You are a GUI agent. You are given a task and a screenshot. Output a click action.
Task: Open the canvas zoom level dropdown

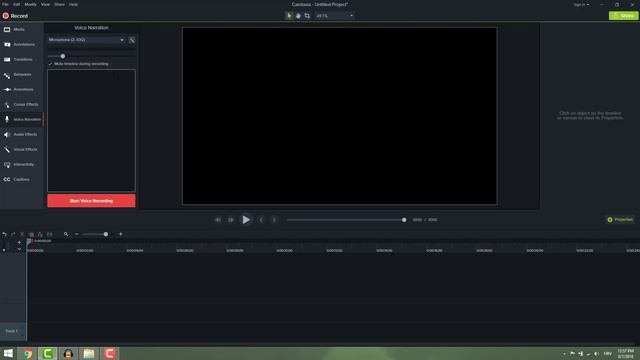click(x=334, y=16)
